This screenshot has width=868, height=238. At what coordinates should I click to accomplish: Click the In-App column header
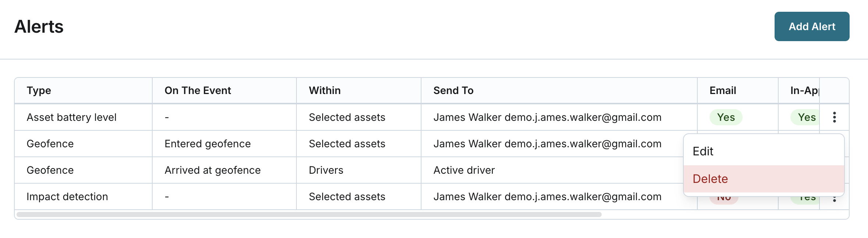pyautogui.click(x=804, y=90)
